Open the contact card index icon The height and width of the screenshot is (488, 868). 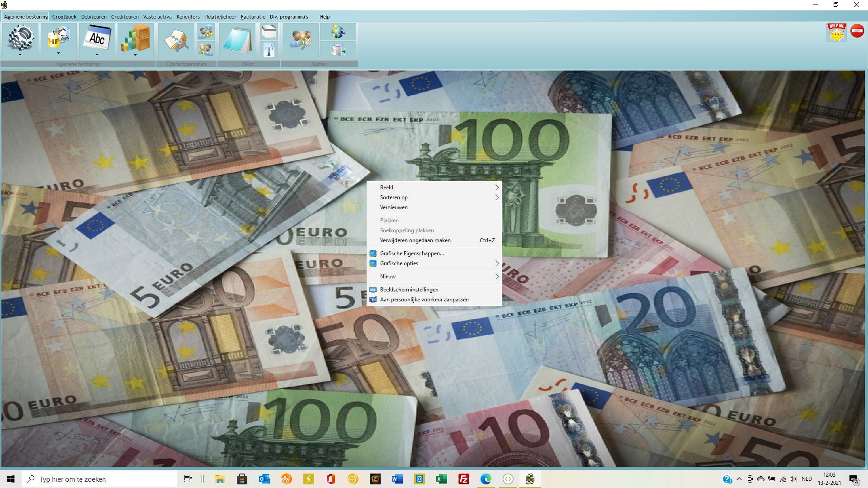[176, 41]
